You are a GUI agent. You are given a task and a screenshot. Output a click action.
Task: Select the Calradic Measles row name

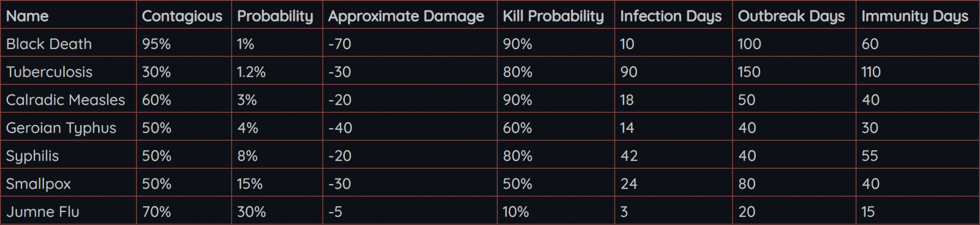65,100
